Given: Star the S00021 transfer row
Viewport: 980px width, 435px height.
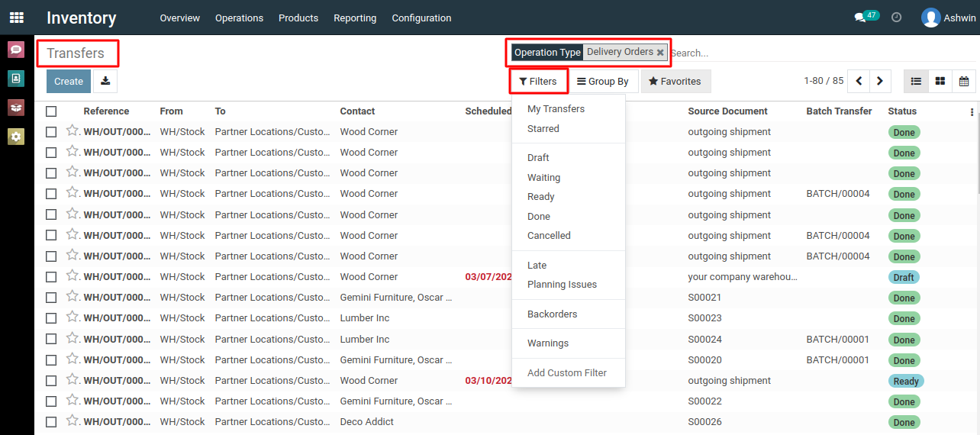Looking at the screenshot, I should [73, 296].
